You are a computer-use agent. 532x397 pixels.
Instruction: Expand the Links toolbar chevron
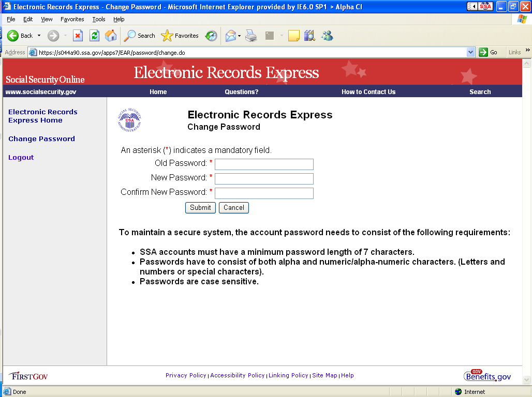(527, 50)
